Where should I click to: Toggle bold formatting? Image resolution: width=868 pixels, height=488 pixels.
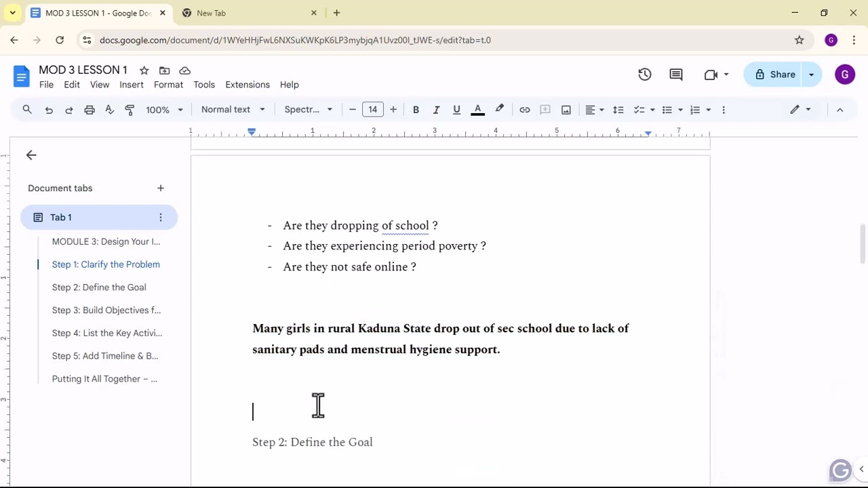coord(416,110)
